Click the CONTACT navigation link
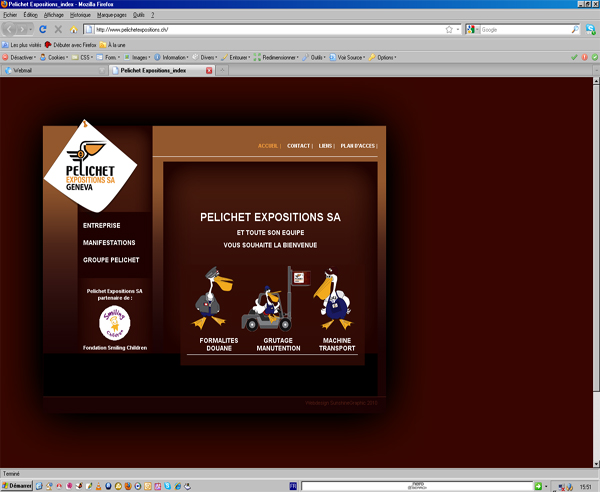The width and height of the screenshot is (600, 492). pos(298,146)
